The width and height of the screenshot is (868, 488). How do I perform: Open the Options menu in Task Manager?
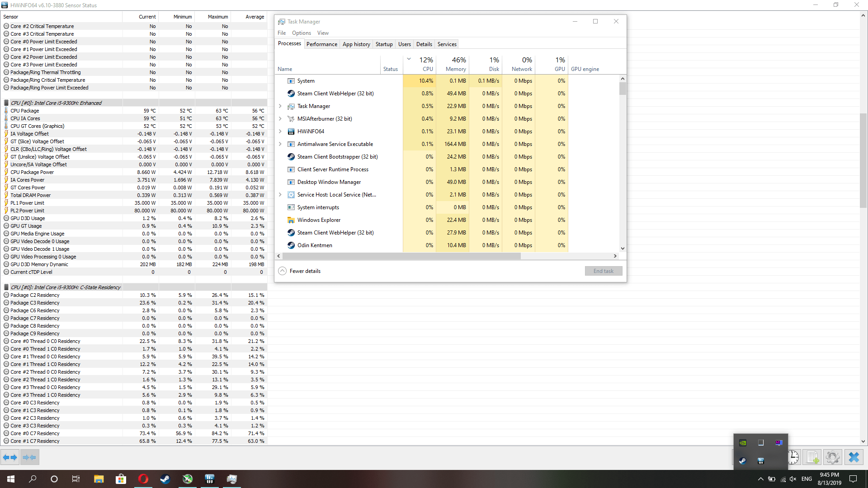pos(301,33)
